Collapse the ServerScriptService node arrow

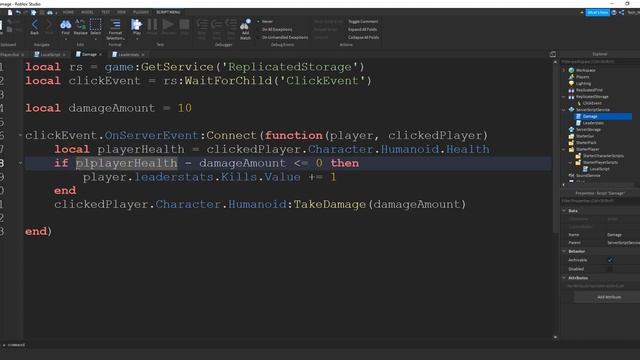click(x=564, y=110)
